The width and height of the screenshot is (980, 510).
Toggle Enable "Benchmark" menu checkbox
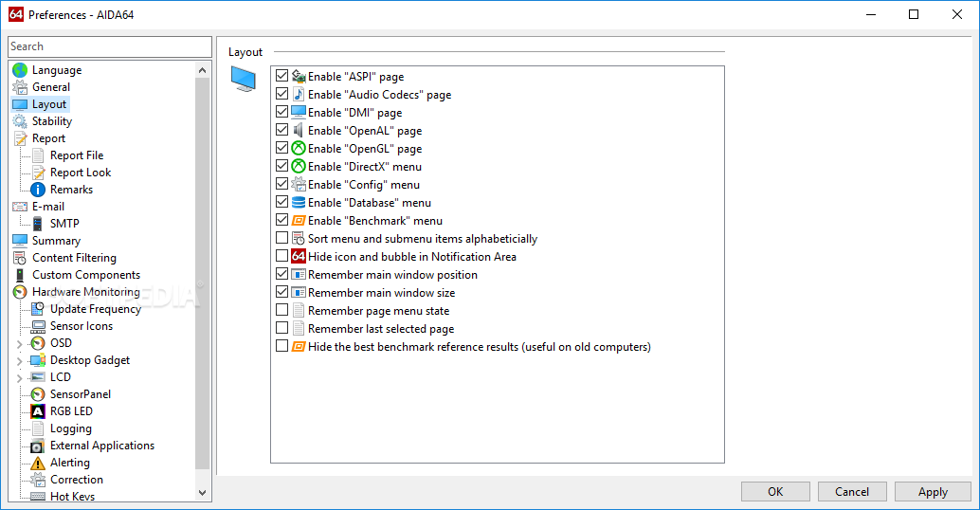[x=281, y=220]
